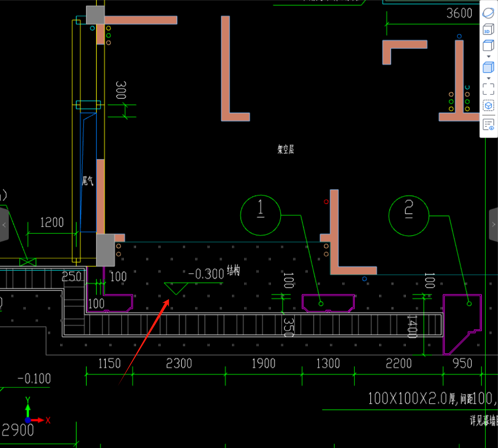Select the 3600 dimension text
Viewport: 498px width, 448px height.
point(460,13)
